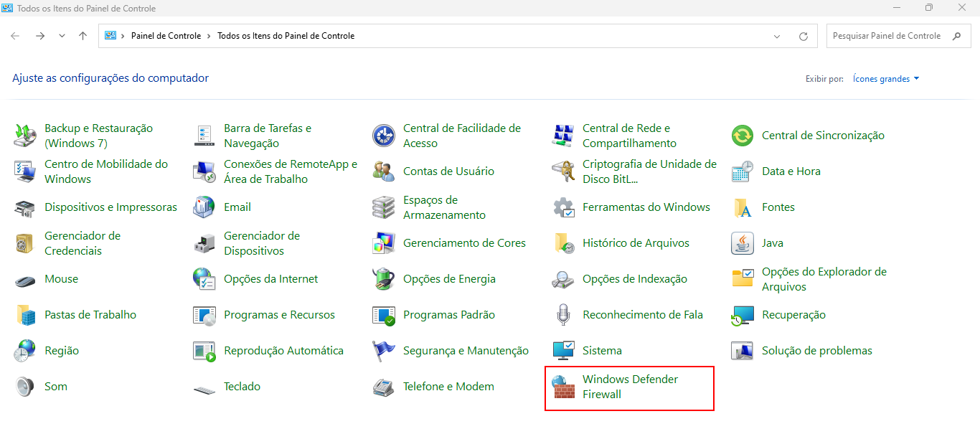Click Opções do Explorador de Arquivos link
The image size is (980, 429).
(x=824, y=279)
